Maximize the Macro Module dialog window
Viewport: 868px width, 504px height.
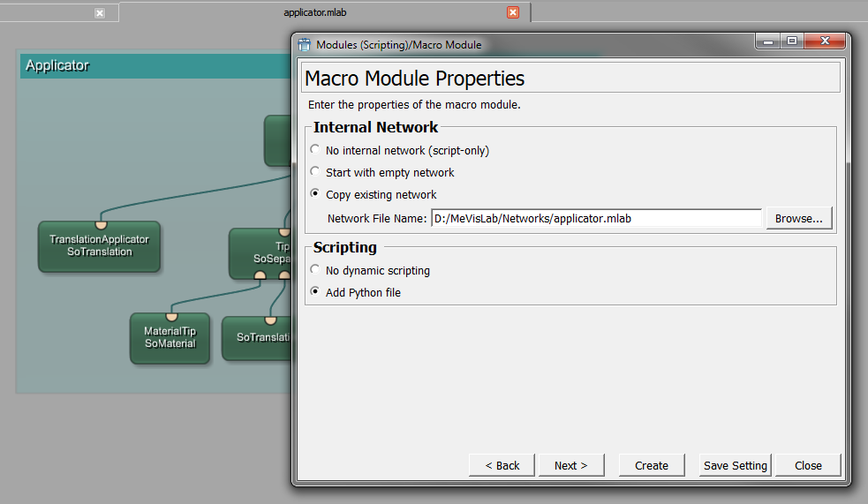pyautogui.click(x=792, y=41)
